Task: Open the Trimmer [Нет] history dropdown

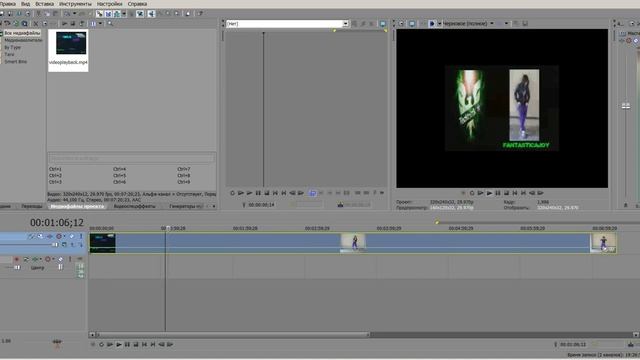Action: (345, 24)
